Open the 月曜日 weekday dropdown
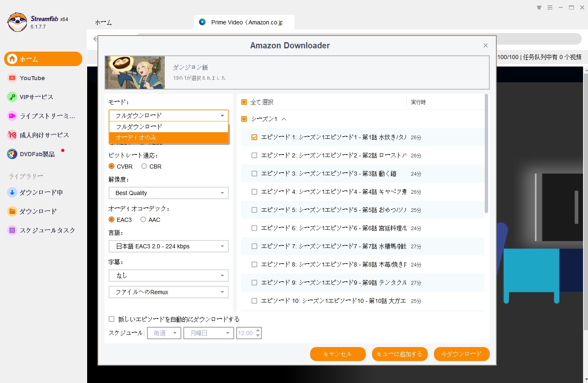The image size is (588, 383). 209,333
